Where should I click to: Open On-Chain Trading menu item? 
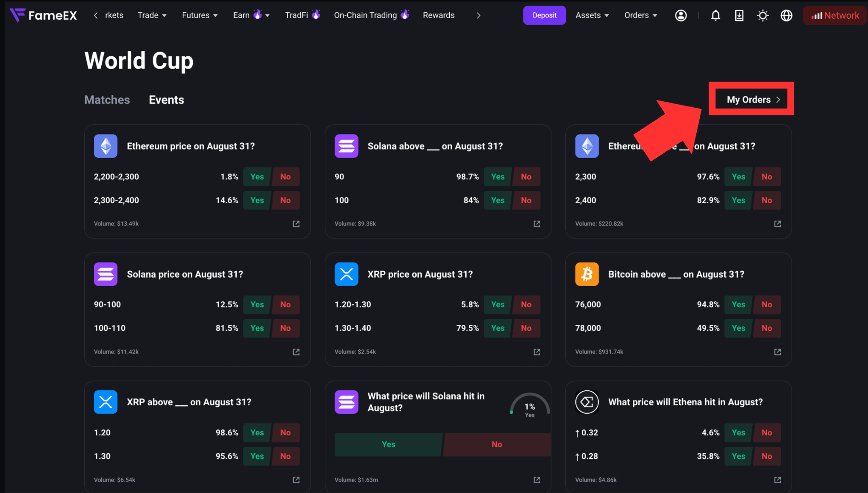tap(372, 15)
